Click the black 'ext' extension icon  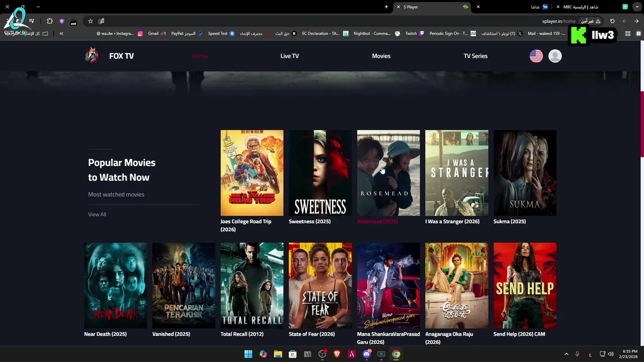[x=73, y=22]
